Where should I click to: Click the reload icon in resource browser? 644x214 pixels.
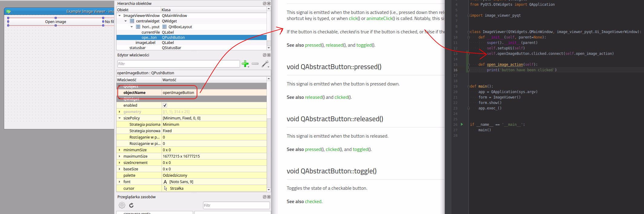[131, 205]
